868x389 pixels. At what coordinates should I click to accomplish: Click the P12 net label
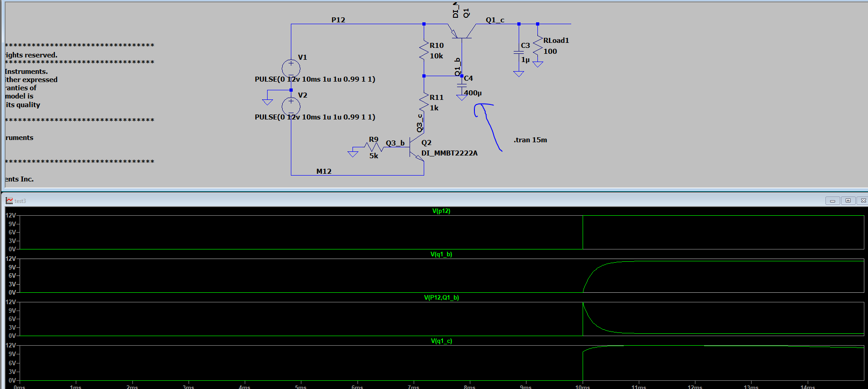pyautogui.click(x=338, y=20)
